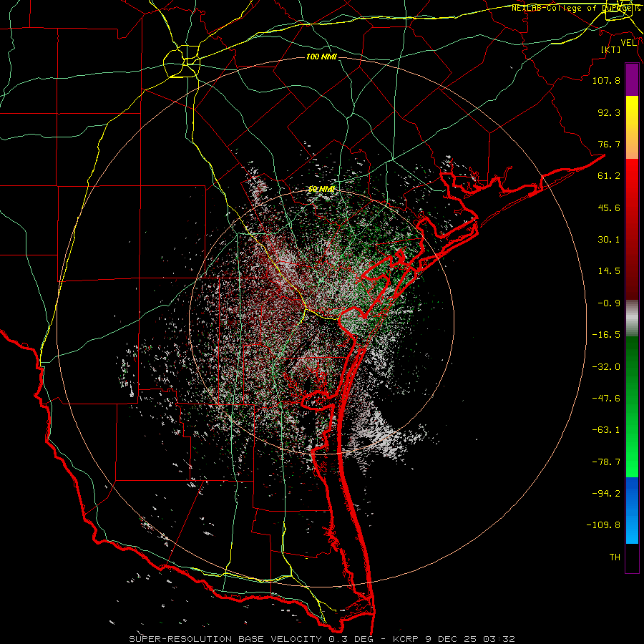Image resolution: width=644 pixels, height=644 pixels.
Task: Click the NEXLAB-College of DuPage header text
Action: [x=575, y=8]
